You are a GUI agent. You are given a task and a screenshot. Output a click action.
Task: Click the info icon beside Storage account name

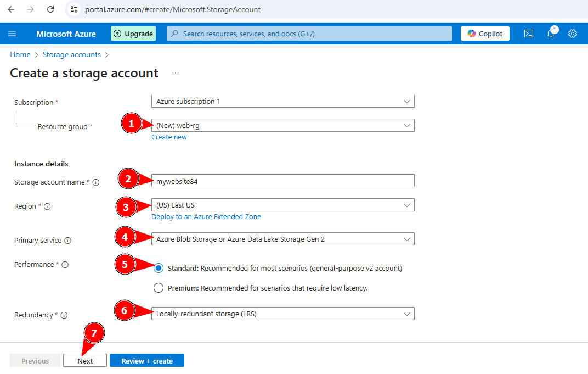tap(96, 182)
